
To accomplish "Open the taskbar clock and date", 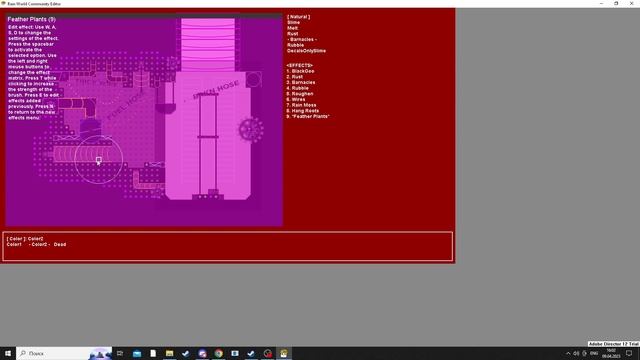I will coord(611,353).
